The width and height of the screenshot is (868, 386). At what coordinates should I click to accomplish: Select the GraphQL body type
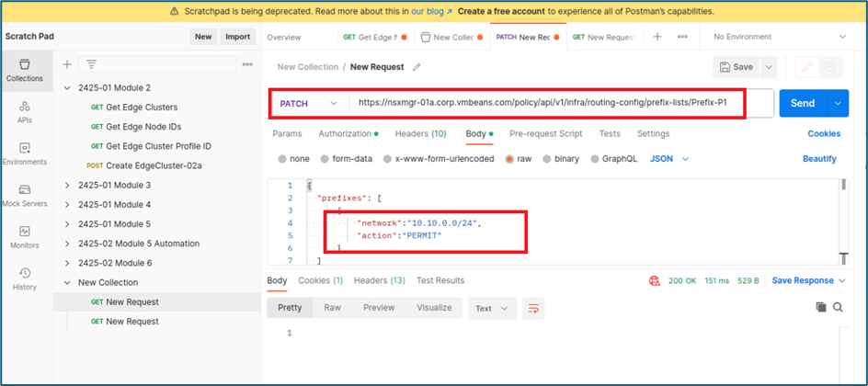click(x=611, y=158)
